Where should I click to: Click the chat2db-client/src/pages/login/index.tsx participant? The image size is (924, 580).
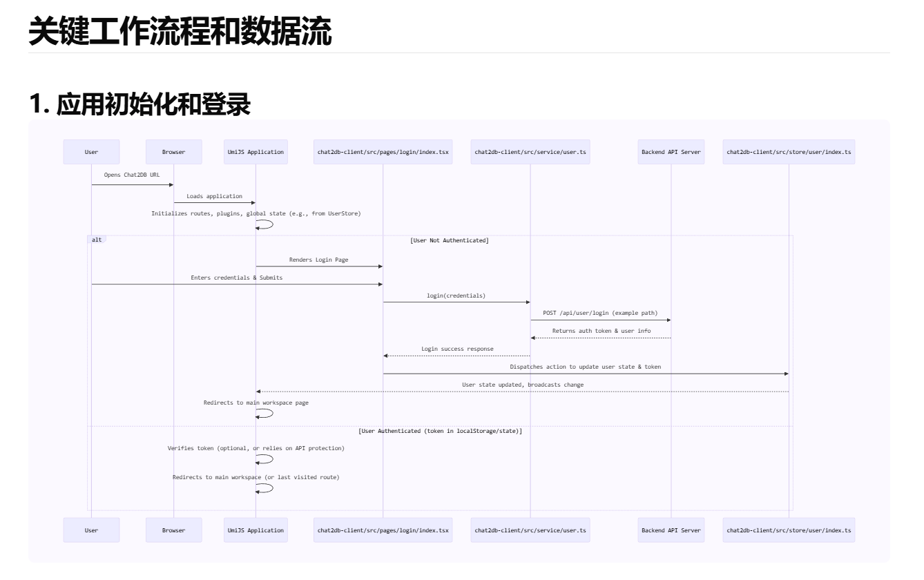[383, 151]
